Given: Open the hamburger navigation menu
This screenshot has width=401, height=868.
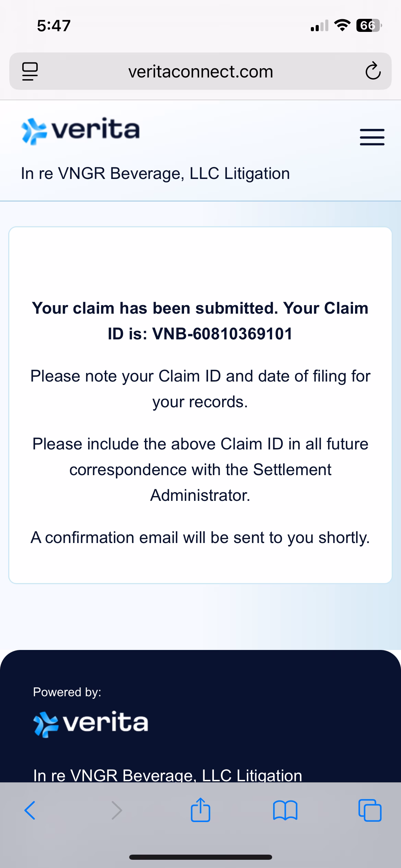Looking at the screenshot, I should coord(372,137).
